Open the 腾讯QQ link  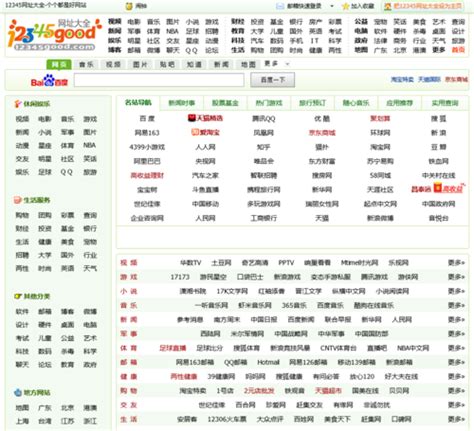pyautogui.click(x=264, y=118)
